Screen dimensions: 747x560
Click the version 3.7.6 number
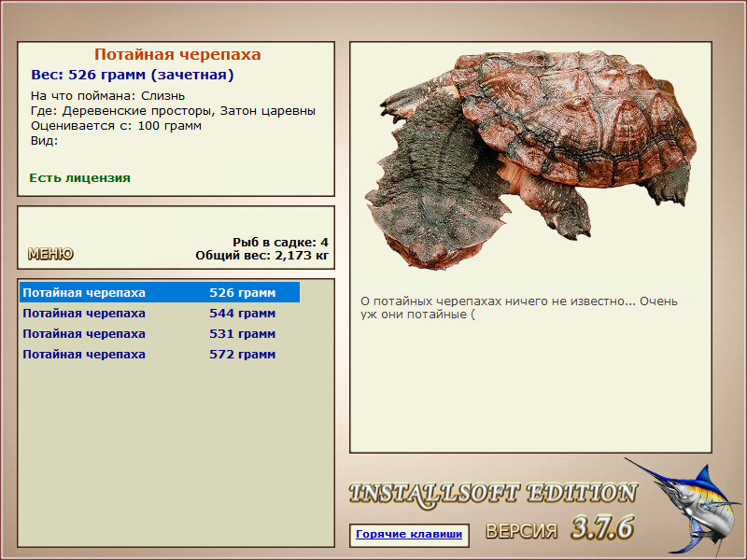click(x=602, y=527)
